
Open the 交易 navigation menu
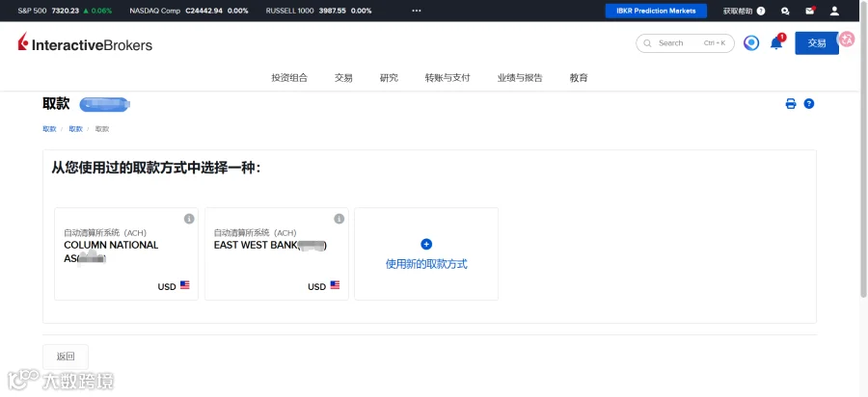coord(343,78)
